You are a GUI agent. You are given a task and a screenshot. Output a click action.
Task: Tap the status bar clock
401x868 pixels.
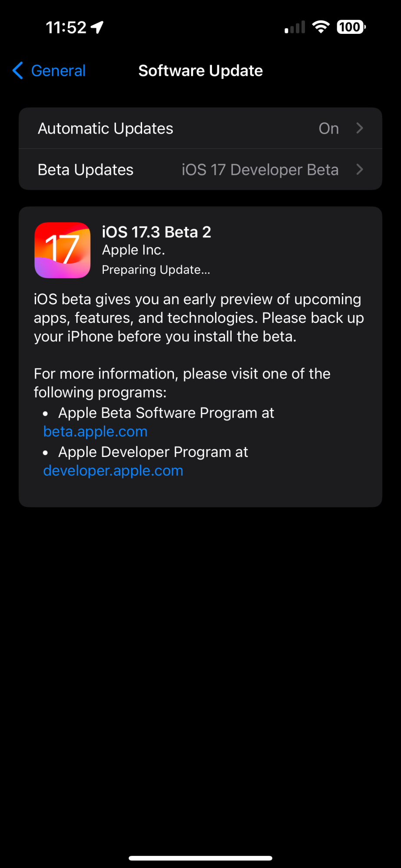[66, 27]
